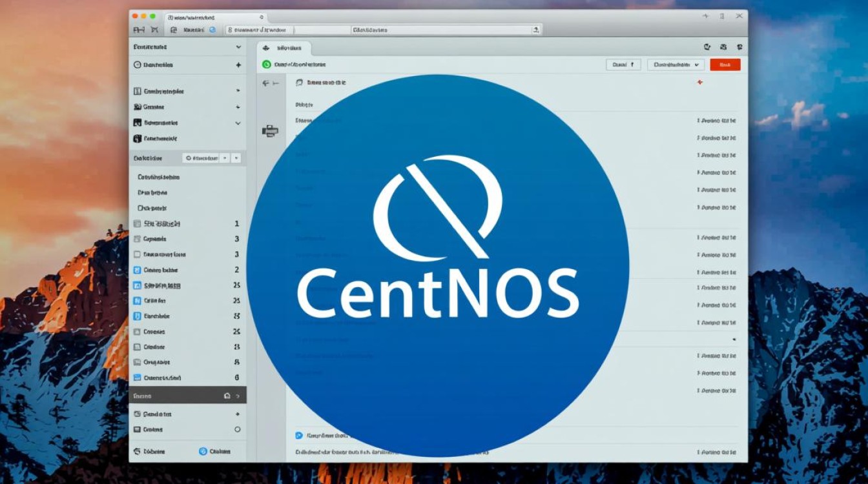This screenshot has height=484, width=868.
Task: Click the blue icon at the content list's bottom
Action: point(299,436)
